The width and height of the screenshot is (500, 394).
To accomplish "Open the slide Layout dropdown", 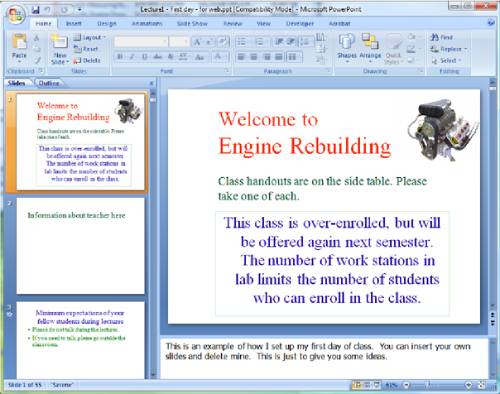I will (89, 38).
